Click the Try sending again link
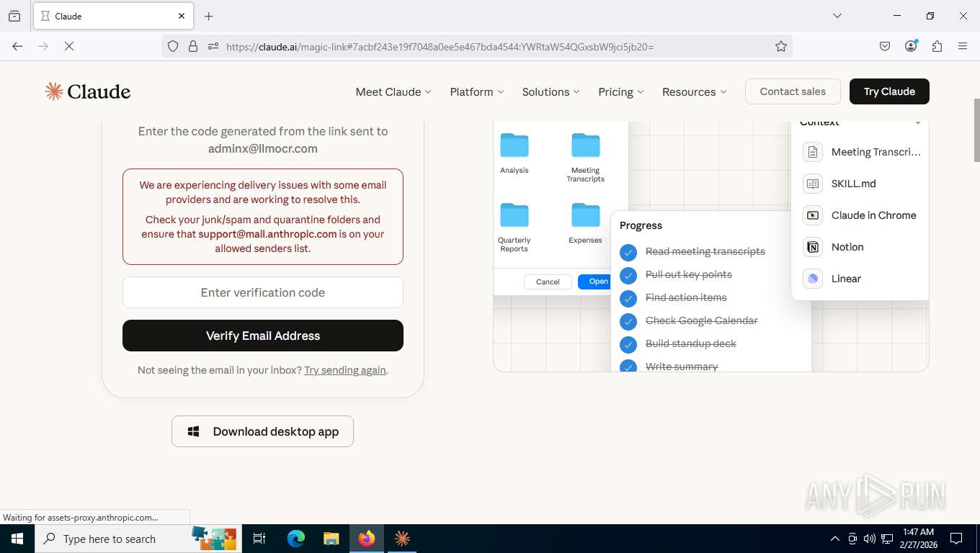This screenshot has height=553, width=980. [x=345, y=370]
